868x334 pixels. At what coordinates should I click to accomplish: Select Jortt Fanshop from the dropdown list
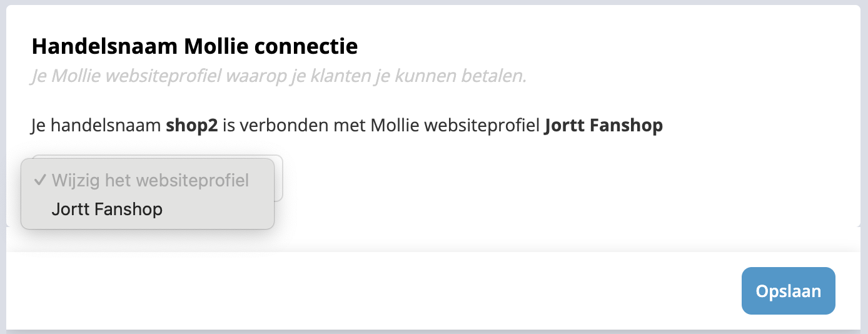(107, 209)
